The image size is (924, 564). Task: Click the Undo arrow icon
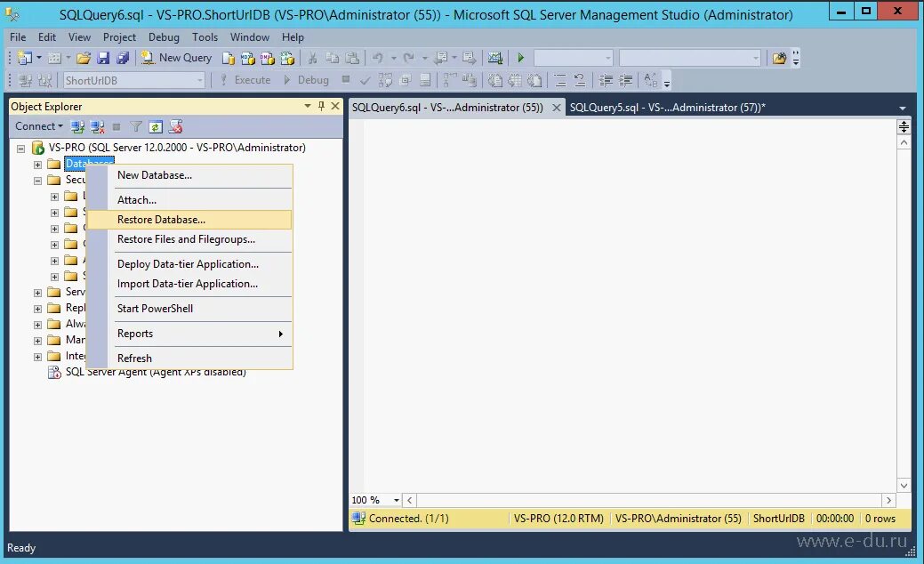point(378,58)
